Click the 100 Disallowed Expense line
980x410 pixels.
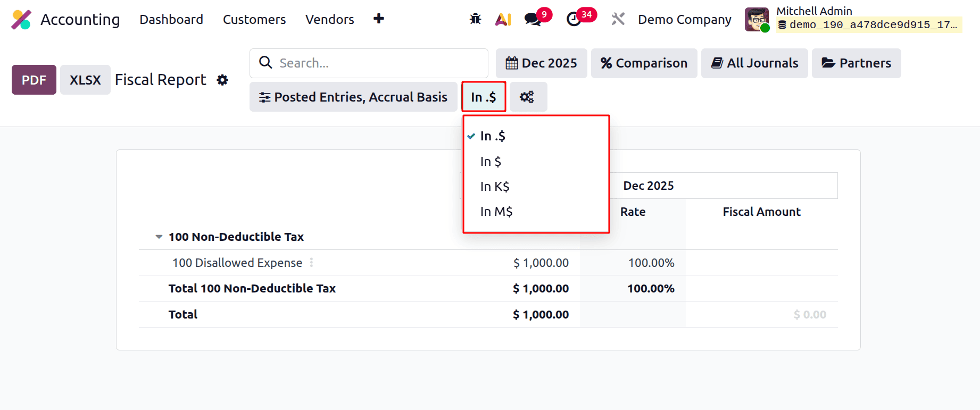click(x=237, y=263)
